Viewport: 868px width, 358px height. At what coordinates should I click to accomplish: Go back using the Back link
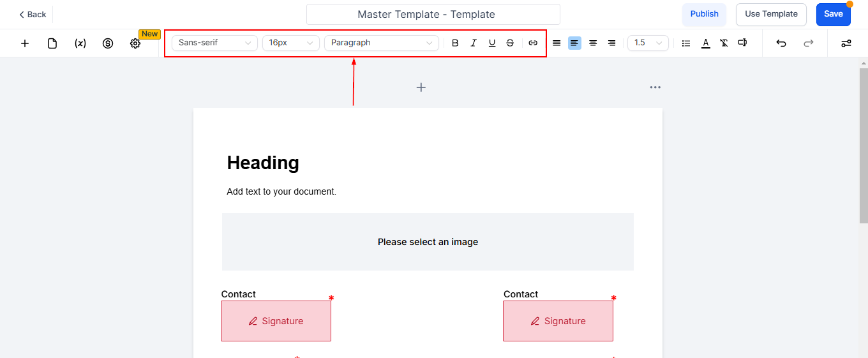point(33,14)
